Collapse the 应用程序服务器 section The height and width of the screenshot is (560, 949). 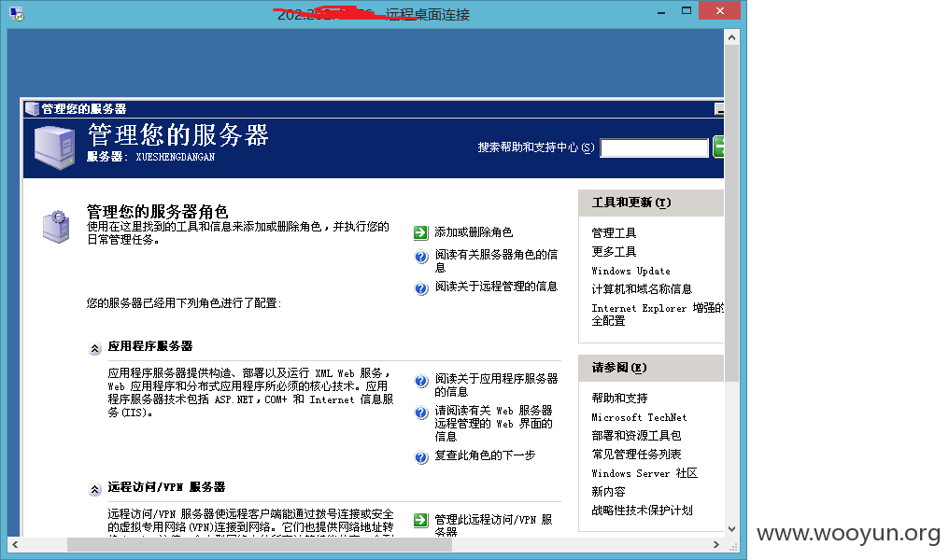95,349
